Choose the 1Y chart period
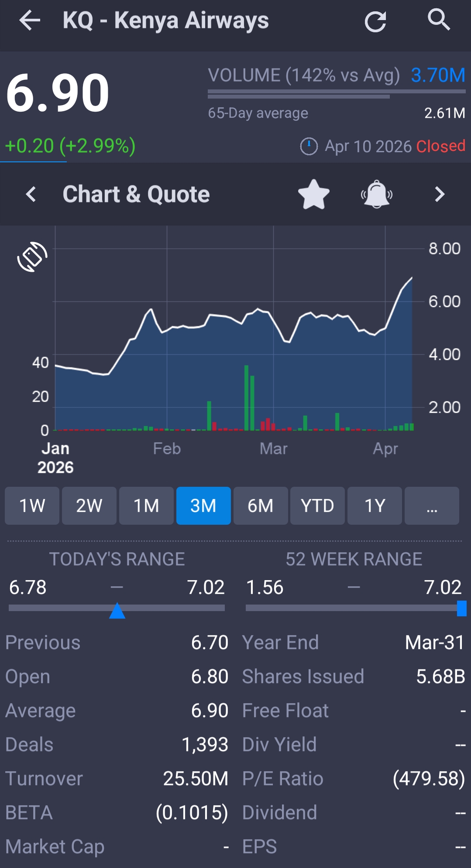The image size is (471, 868). (x=375, y=506)
